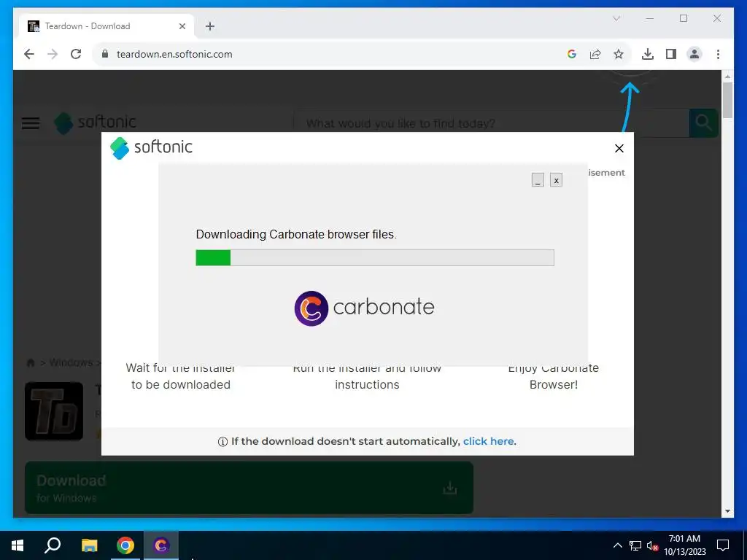747x560 pixels.
Task: Open a new browser tab
Action: pyautogui.click(x=210, y=26)
